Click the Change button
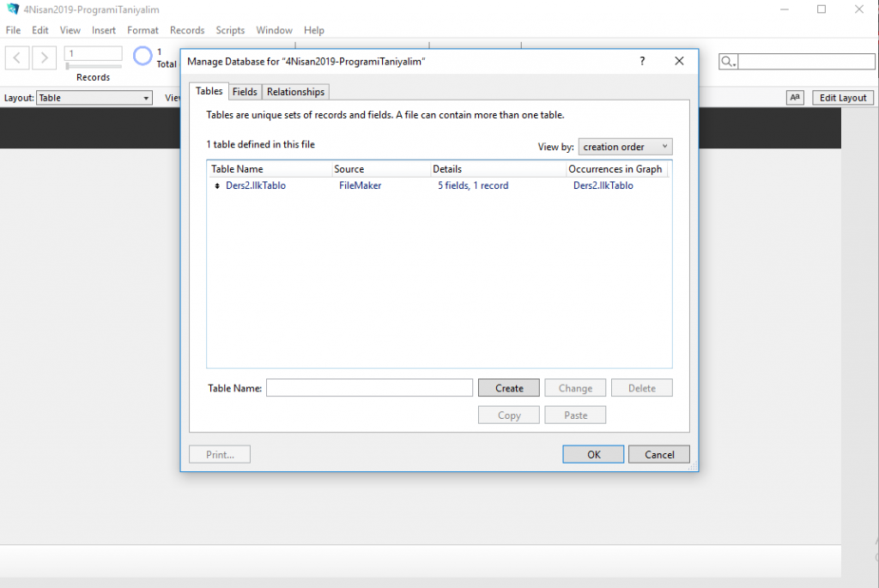879x588 pixels. tap(575, 388)
